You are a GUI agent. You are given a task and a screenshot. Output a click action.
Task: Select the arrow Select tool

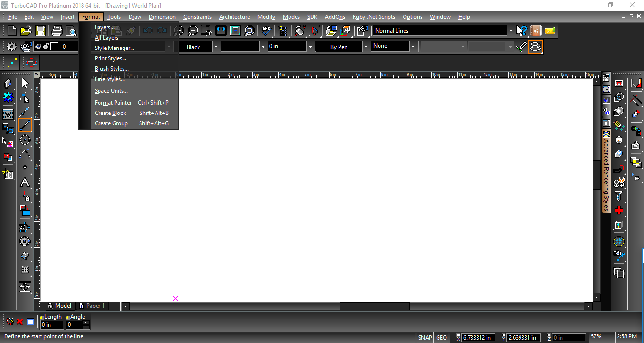(25, 83)
